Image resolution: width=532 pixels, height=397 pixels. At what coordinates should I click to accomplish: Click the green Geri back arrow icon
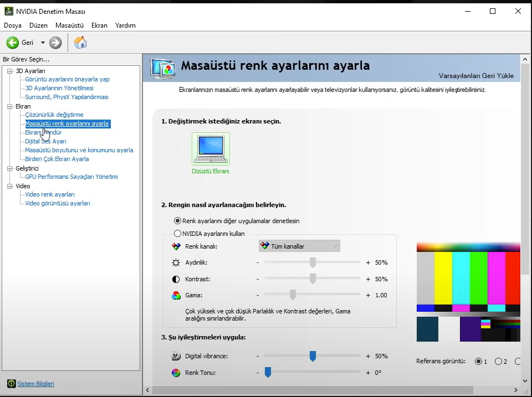(x=13, y=43)
